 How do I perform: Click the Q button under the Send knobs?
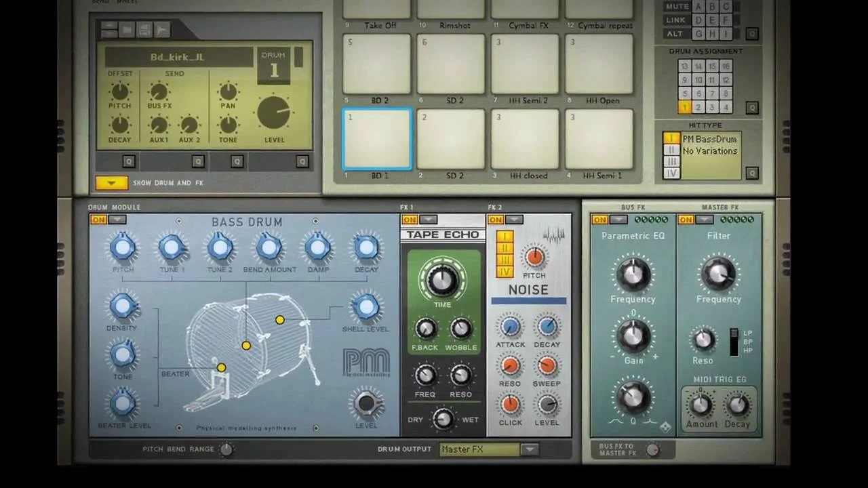point(198,161)
